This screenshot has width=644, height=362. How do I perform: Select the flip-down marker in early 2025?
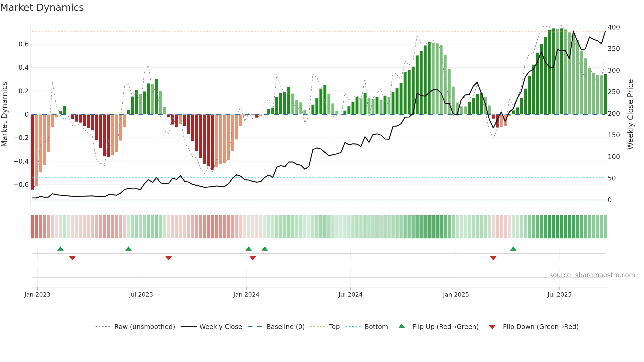(493, 258)
